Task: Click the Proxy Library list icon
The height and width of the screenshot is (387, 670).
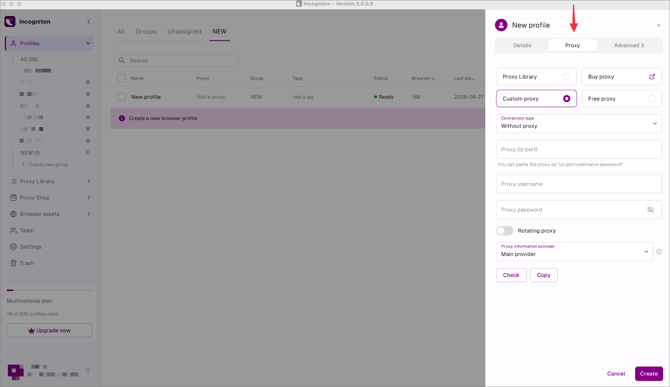Action: [x=13, y=181]
